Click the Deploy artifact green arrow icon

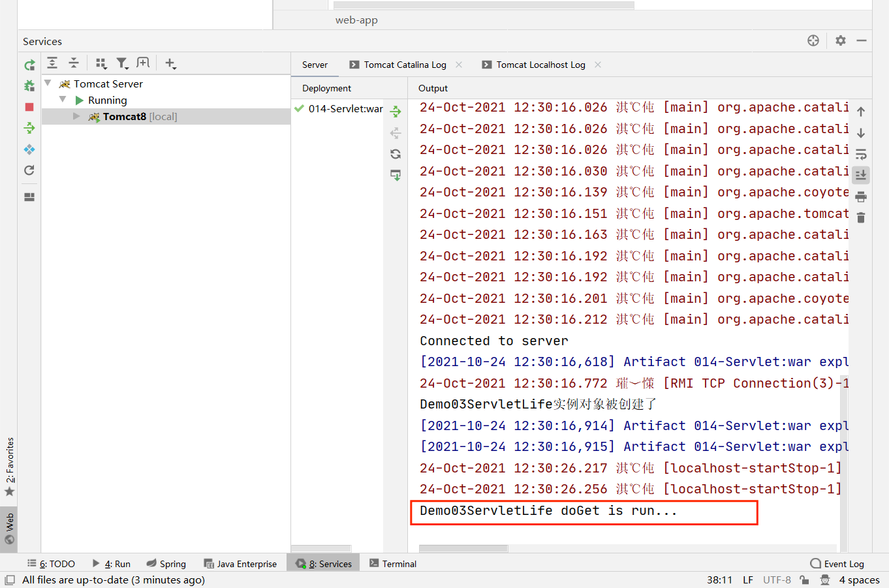[x=396, y=112]
